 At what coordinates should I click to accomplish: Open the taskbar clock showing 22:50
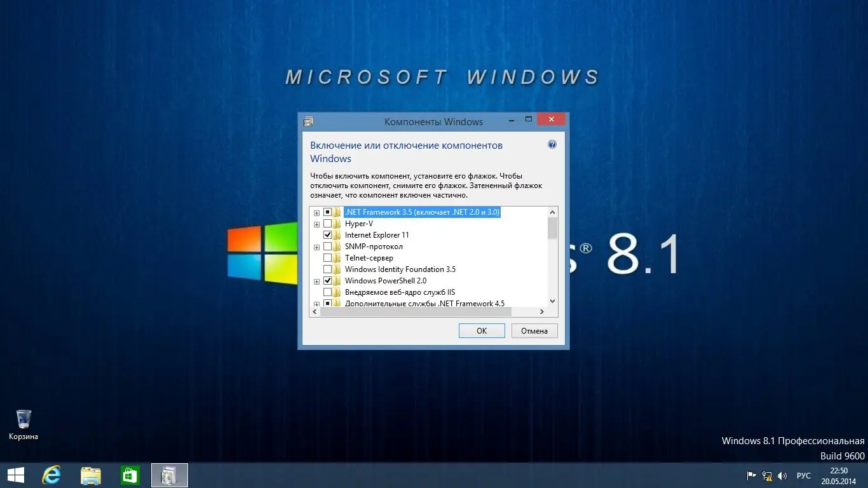(839, 475)
